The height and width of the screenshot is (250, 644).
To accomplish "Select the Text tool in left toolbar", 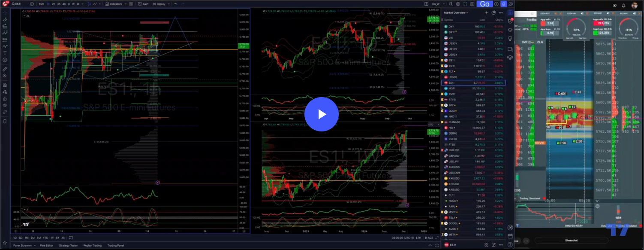I will click(5, 53).
